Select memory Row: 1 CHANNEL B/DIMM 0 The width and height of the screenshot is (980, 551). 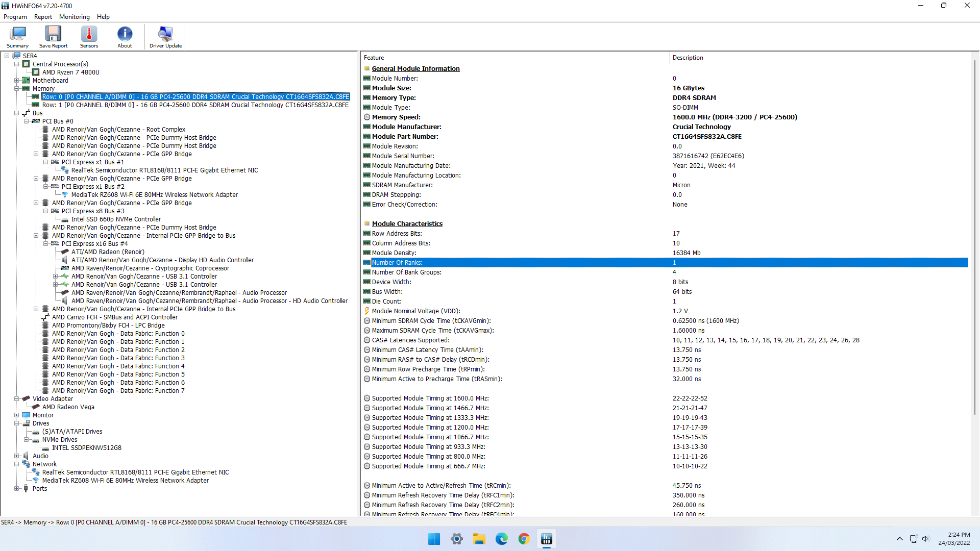(195, 105)
